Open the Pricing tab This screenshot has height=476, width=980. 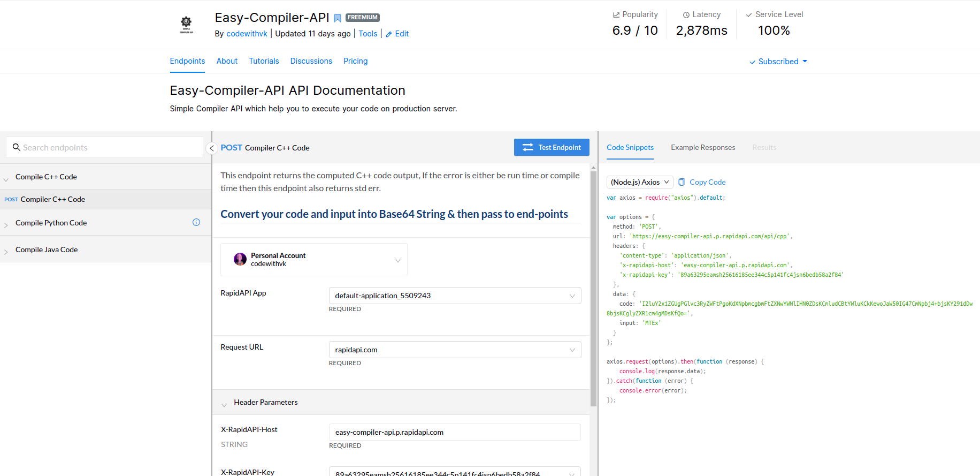pos(355,61)
